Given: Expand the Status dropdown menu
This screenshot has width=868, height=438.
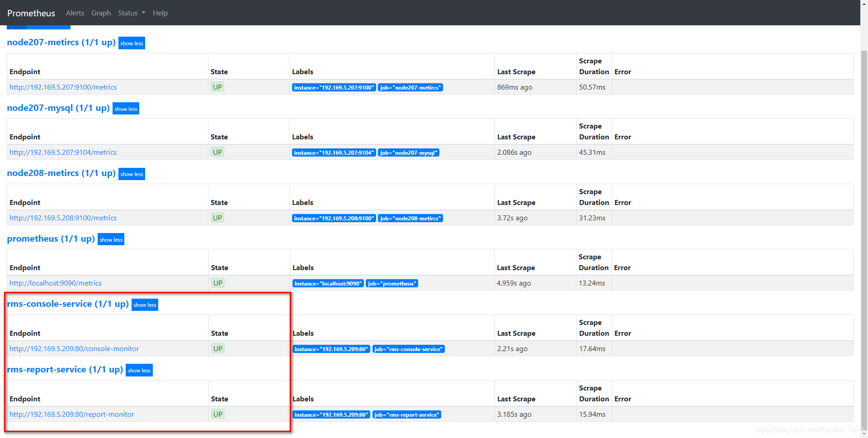Looking at the screenshot, I should [132, 13].
